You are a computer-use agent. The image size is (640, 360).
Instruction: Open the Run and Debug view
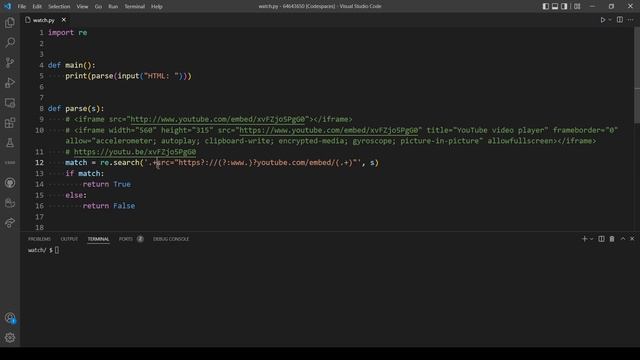click(10, 82)
